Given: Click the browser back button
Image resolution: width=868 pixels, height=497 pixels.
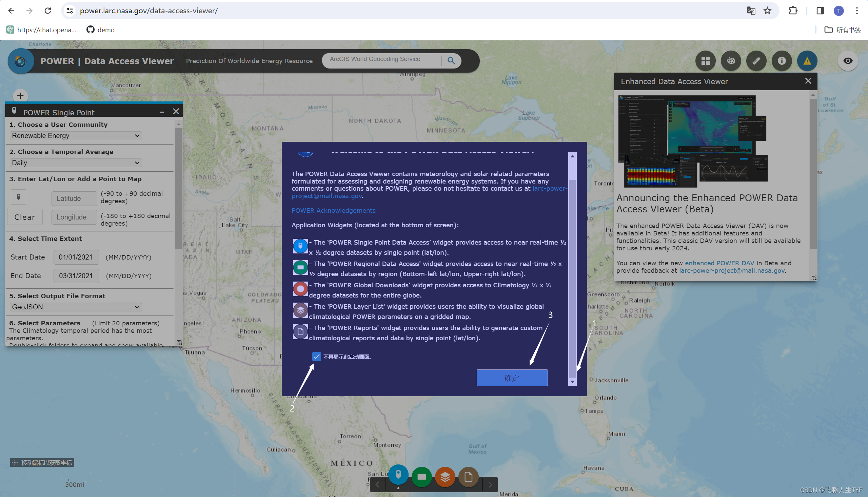Looking at the screenshot, I should tap(11, 11).
